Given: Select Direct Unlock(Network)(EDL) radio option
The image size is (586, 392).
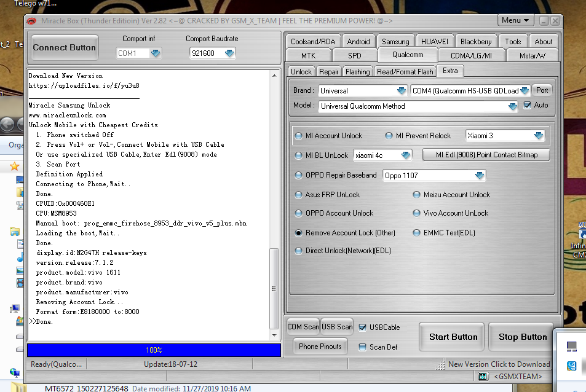Looking at the screenshot, I should (299, 251).
